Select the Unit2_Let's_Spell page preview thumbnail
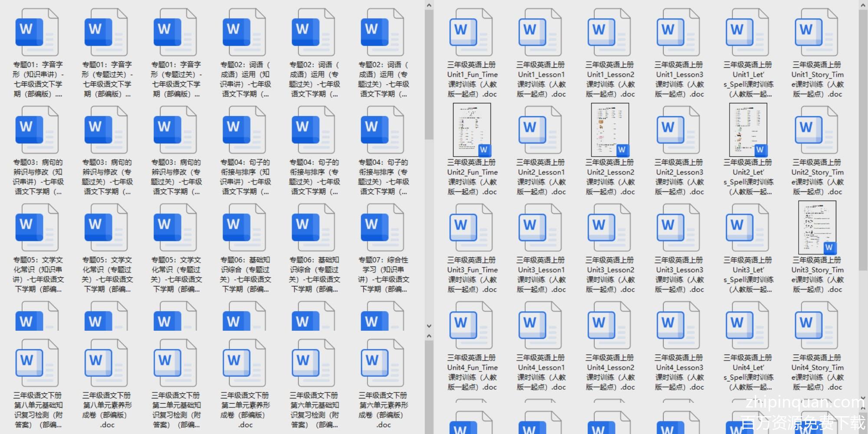The width and height of the screenshot is (868, 434). coord(748,130)
